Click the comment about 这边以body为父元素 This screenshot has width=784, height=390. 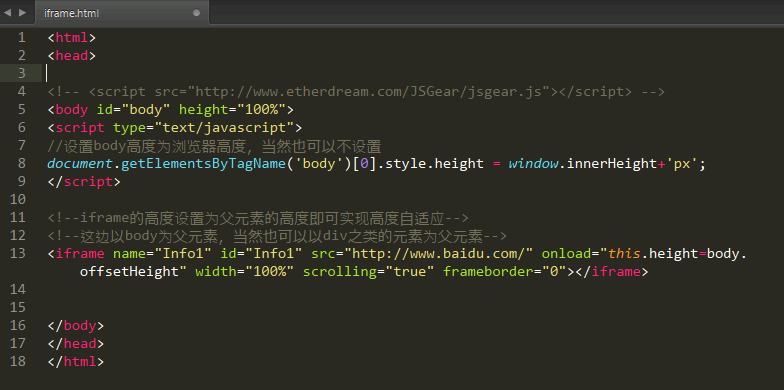[278, 236]
